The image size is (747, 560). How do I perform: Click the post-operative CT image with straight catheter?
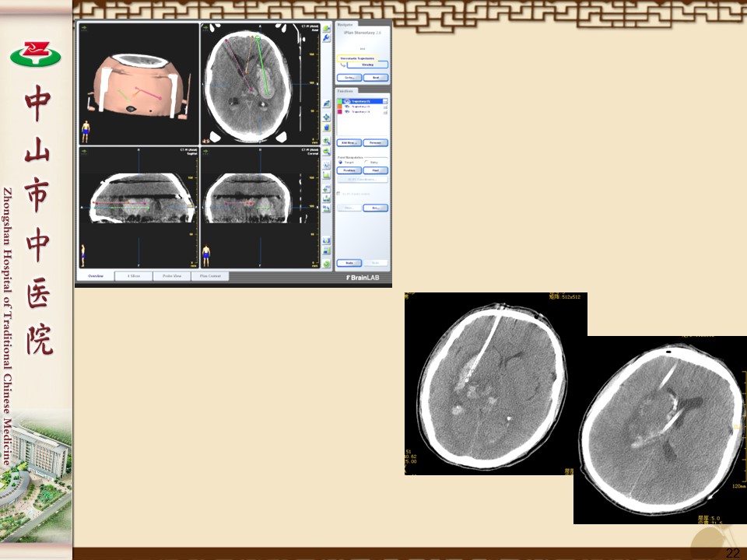click(496, 383)
